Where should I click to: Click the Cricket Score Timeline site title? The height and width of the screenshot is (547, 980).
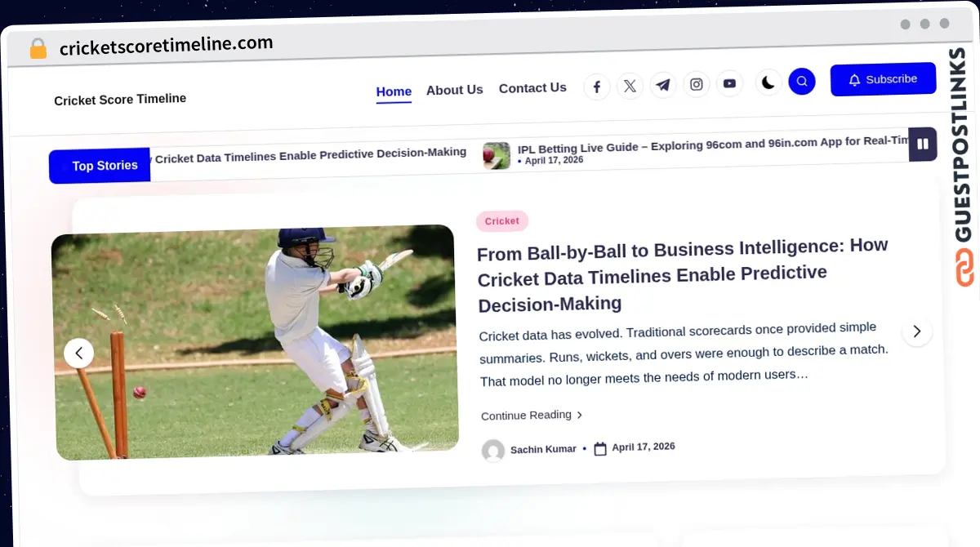(120, 100)
